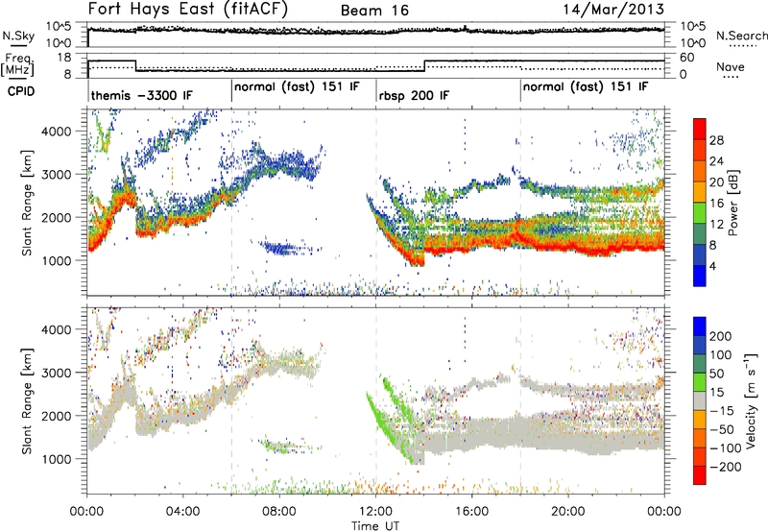Image resolution: width=768 pixels, height=532 pixels.
Task: Click the 4000 tick on the power panel axis
Action: point(56,132)
